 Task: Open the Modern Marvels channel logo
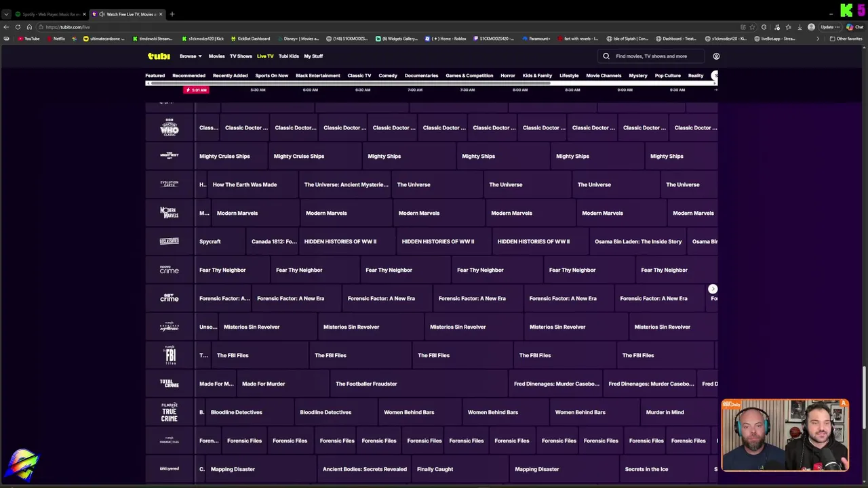(x=170, y=213)
